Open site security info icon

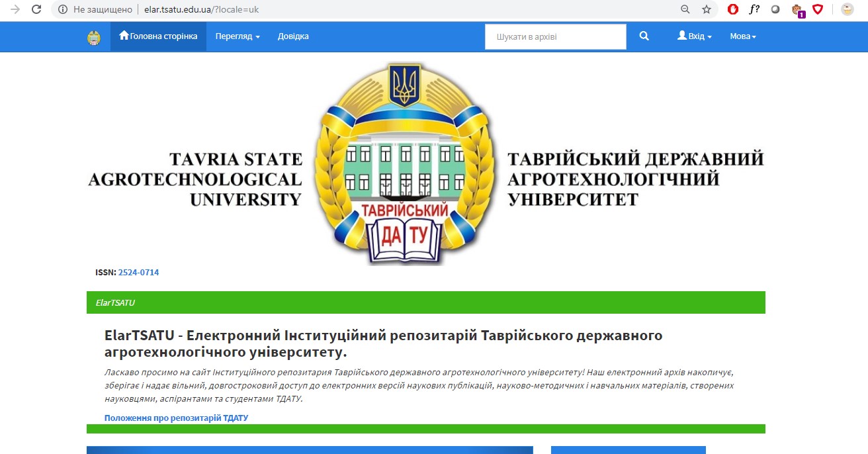63,9
